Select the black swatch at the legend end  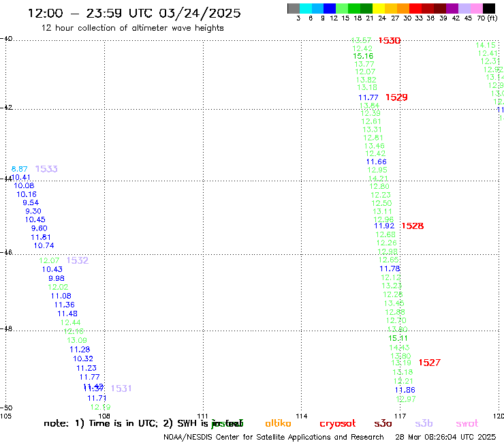point(488,8)
